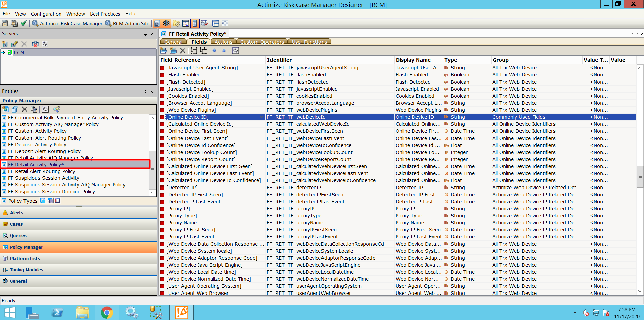Click the new policy icon in Policy Manager toolbar
The width and height of the screenshot is (644, 320).
[5, 109]
